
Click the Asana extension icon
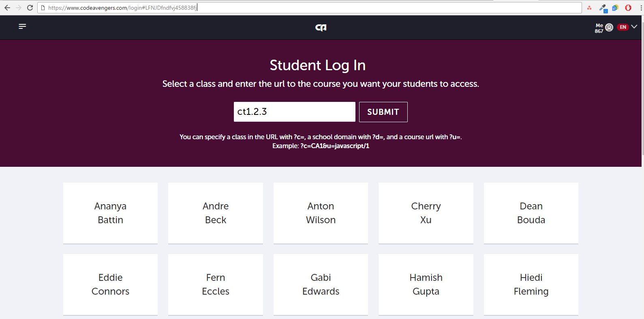(589, 7)
